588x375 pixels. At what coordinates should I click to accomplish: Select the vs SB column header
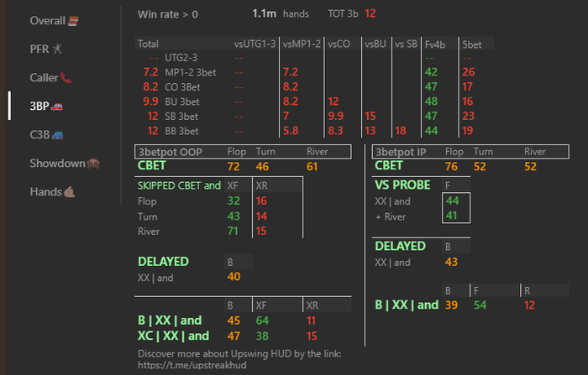[406, 44]
